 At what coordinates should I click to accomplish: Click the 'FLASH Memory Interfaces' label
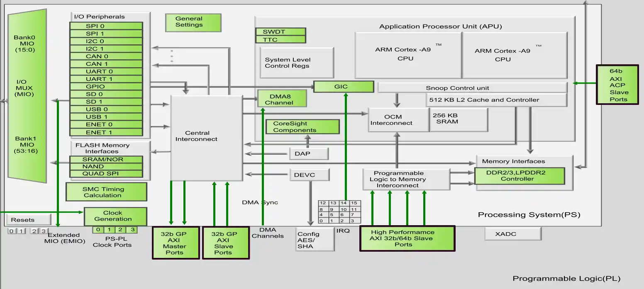(x=102, y=148)
